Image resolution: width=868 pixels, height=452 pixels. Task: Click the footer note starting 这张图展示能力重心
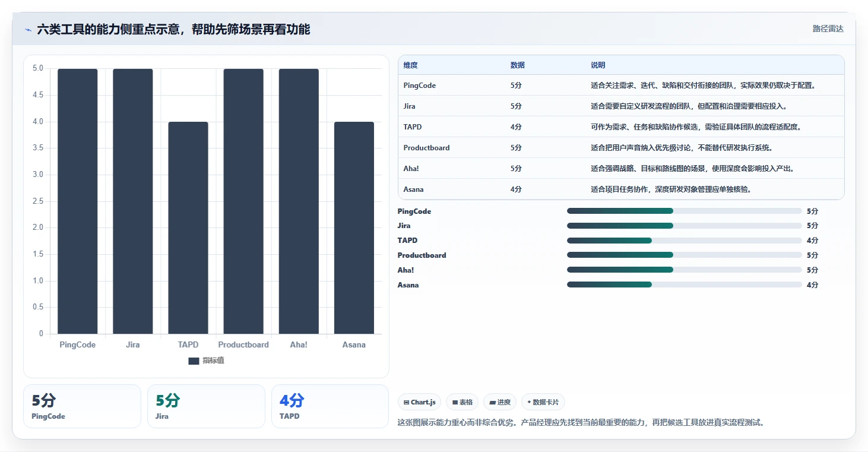pyautogui.click(x=581, y=423)
